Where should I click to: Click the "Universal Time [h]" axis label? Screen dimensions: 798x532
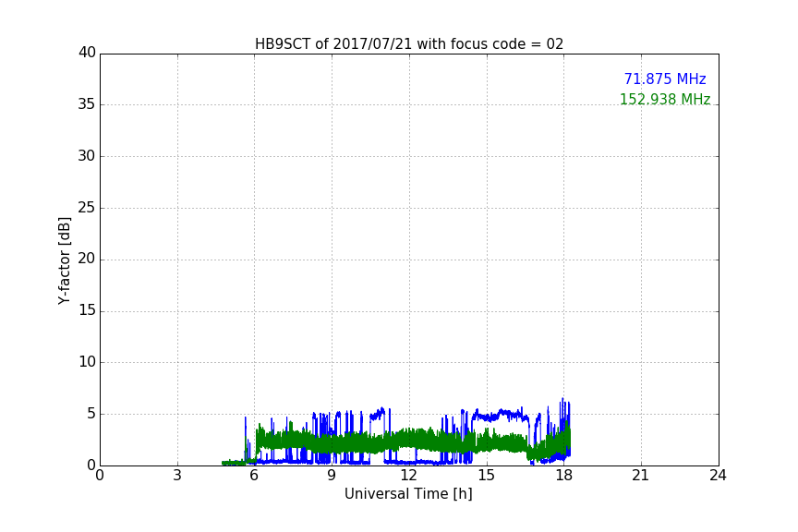click(408, 494)
